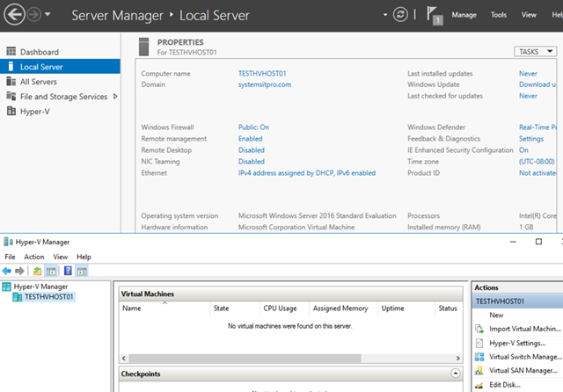Click Last checked for updates Never link
Image resolution: width=563 pixels, height=392 pixels.
pos(528,96)
